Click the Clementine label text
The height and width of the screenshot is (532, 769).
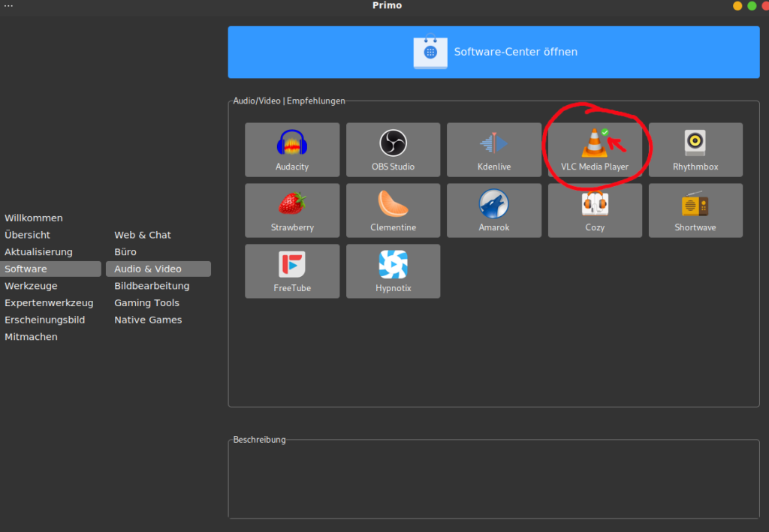tap(393, 227)
